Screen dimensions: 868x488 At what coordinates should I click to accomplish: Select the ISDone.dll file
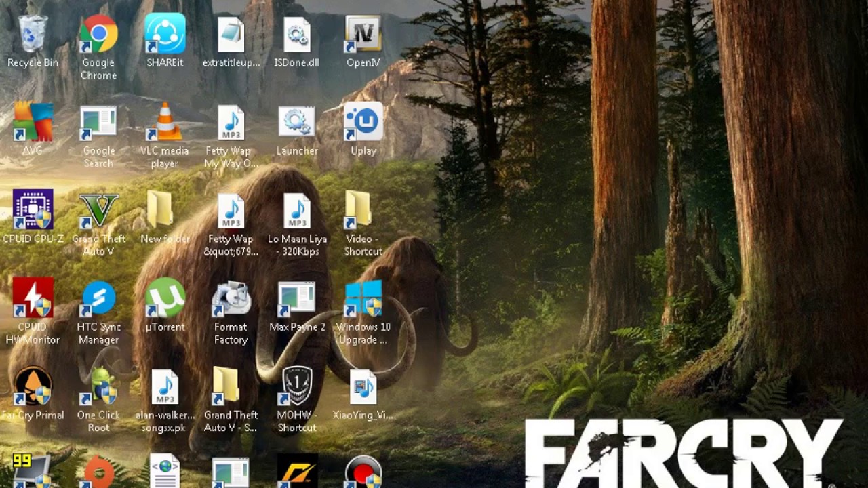coord(296,35)
